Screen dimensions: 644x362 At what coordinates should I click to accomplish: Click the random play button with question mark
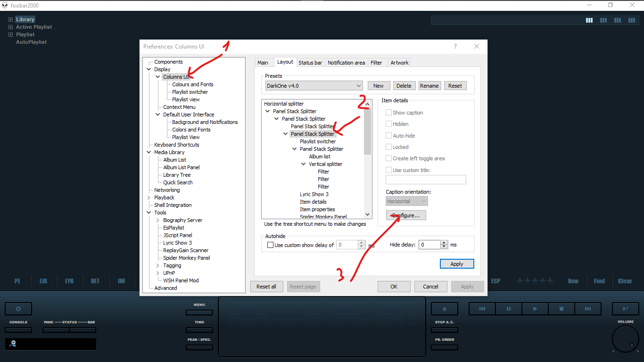626,309
